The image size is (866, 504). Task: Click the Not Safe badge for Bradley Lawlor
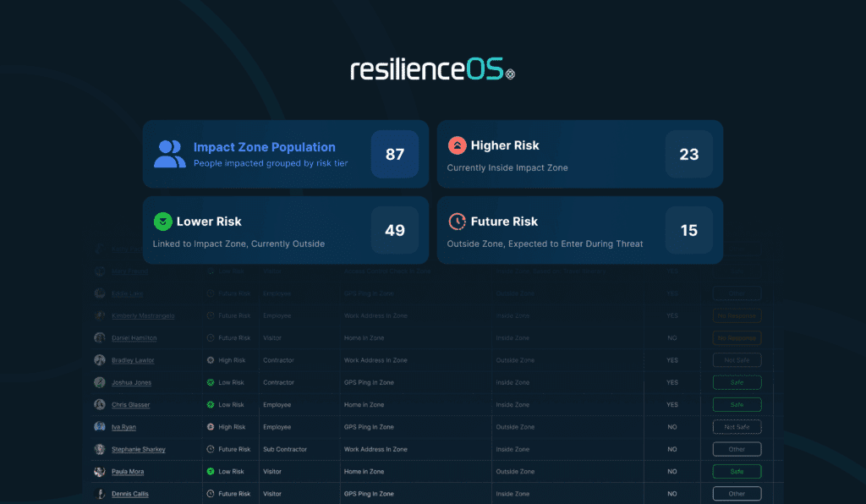pyautogui.click(x=737, y=360)
